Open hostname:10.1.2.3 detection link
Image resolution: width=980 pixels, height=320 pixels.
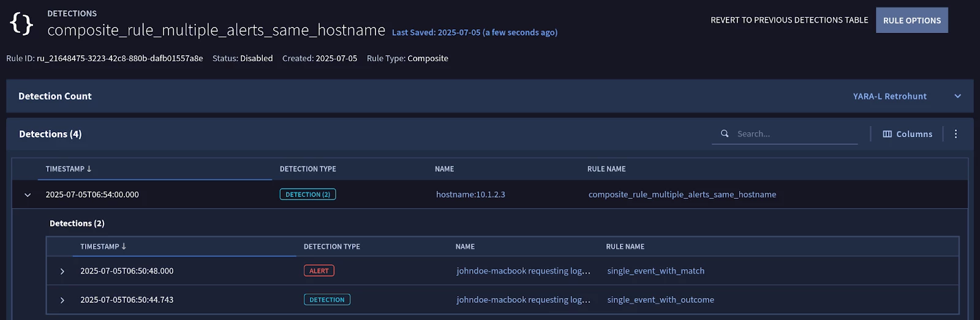pos(470,195)
